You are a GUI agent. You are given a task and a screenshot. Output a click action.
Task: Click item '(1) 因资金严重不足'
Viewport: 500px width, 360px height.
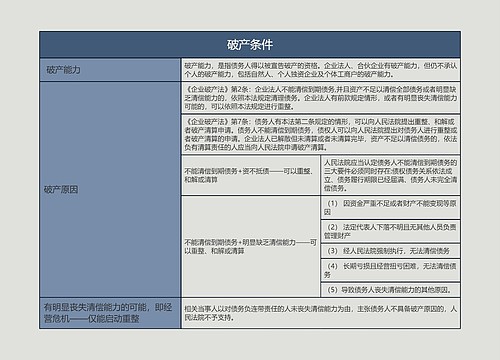pos(391,207)
